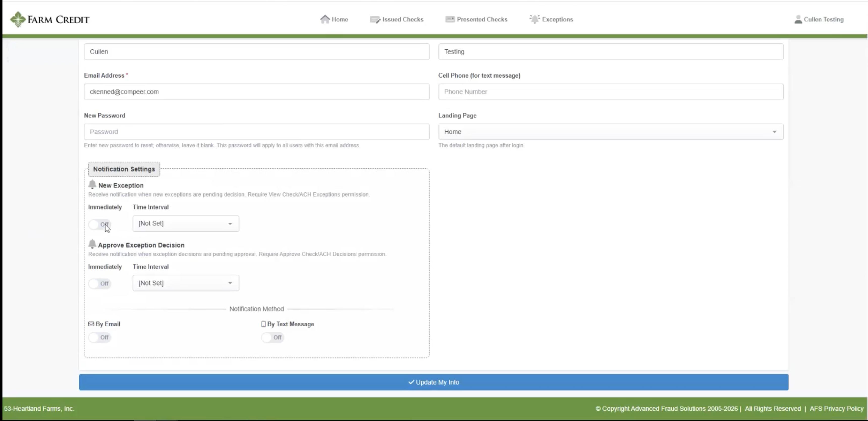The image size is (868, 421).
Task: Click the Farm Credit logo
Action: (x=49, y=19)
